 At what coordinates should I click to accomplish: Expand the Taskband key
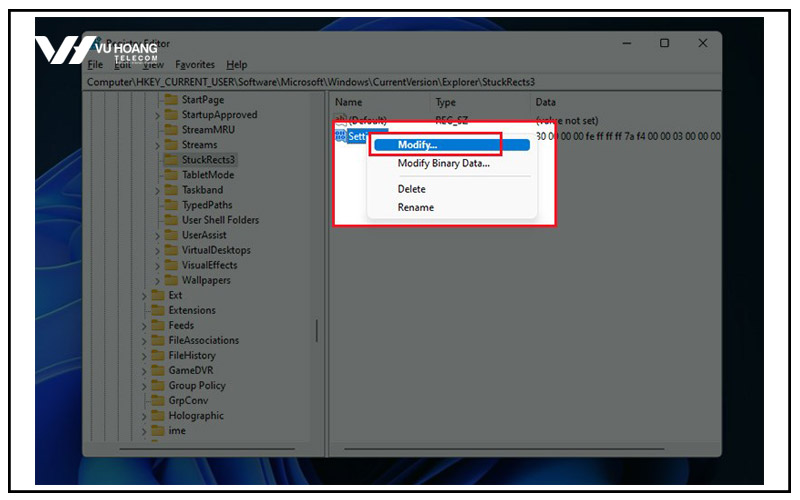click(x=157, y=191)
